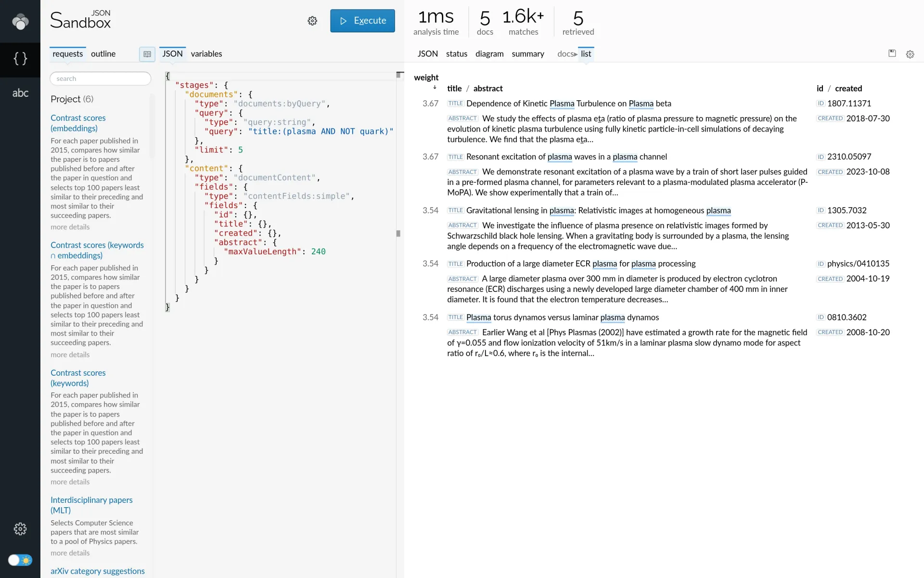Open the abc text sidebar section
924x578 pixels.
[20, 93]
